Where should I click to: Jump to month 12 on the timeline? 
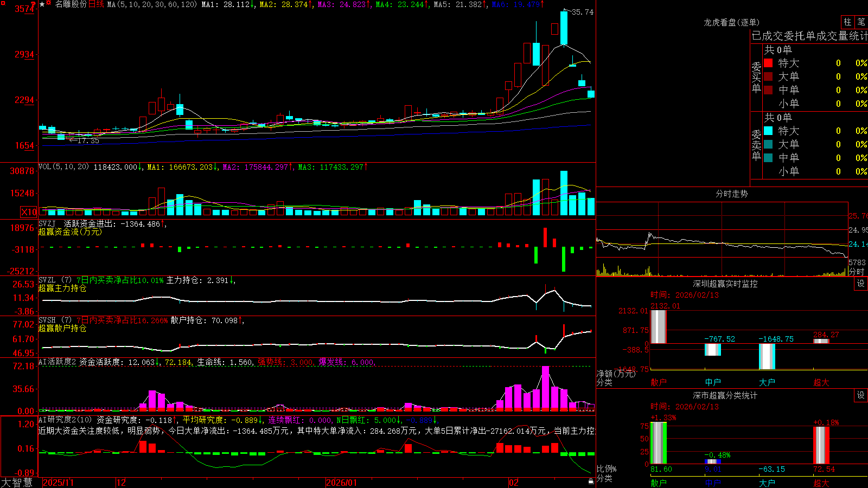(122, 483)
